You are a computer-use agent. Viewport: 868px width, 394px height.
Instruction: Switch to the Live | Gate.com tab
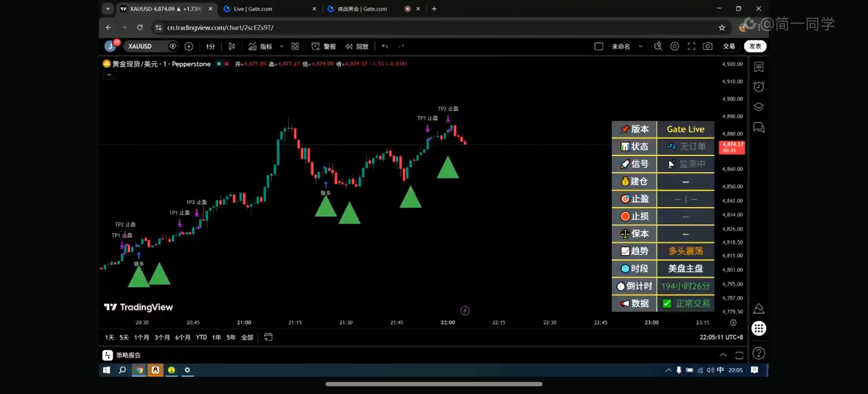tap(253, 9)
